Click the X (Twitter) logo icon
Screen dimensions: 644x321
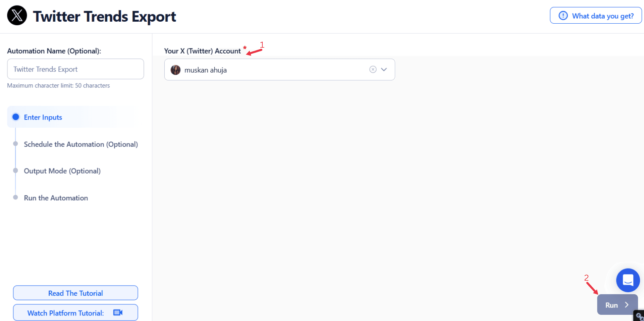pos(17,15)
